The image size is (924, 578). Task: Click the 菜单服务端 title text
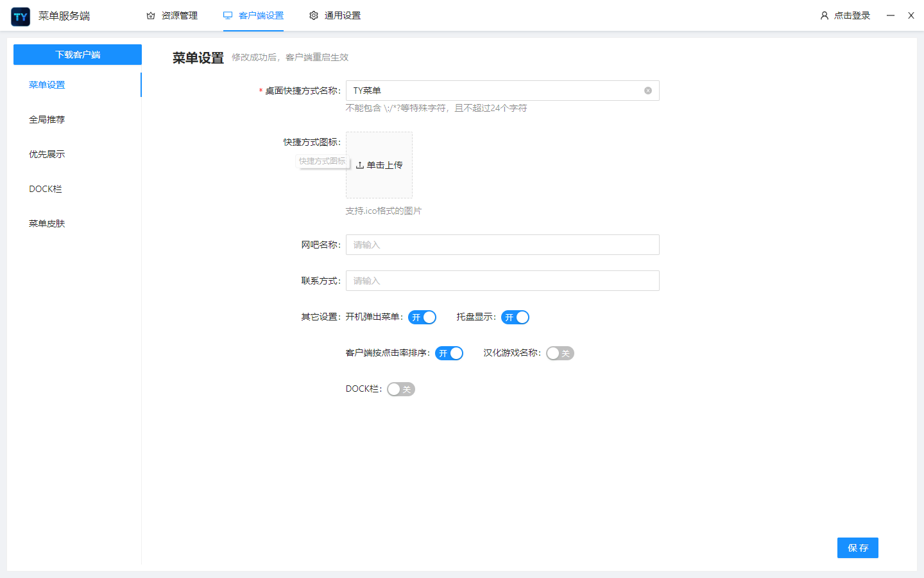[64, 16]
